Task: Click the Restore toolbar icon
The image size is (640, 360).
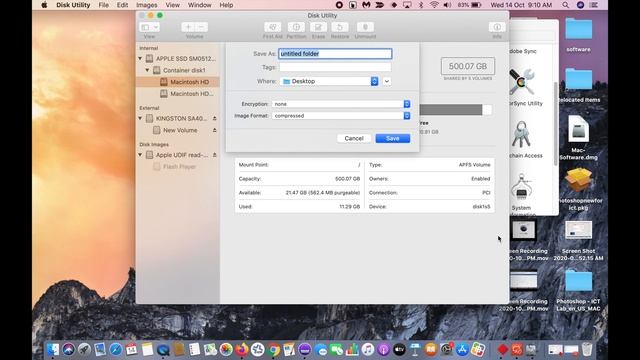Action: (x=340, y=27)
